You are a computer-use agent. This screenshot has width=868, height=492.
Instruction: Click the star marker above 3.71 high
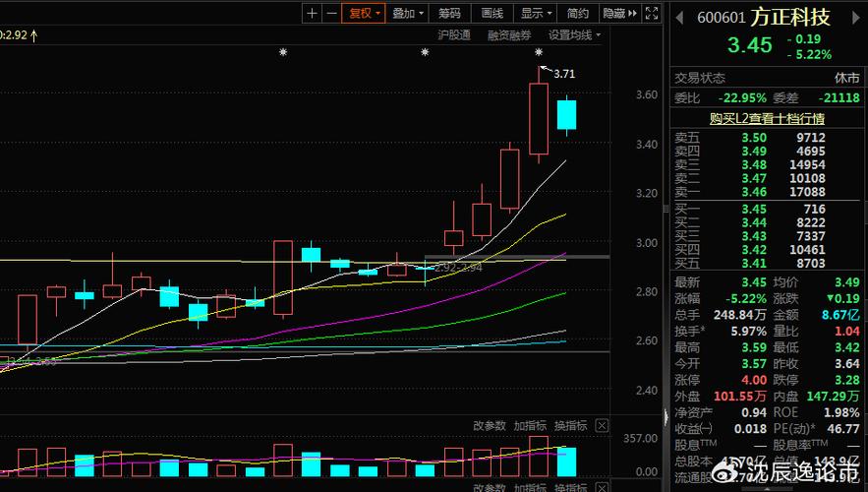click(x=539, y=52)
